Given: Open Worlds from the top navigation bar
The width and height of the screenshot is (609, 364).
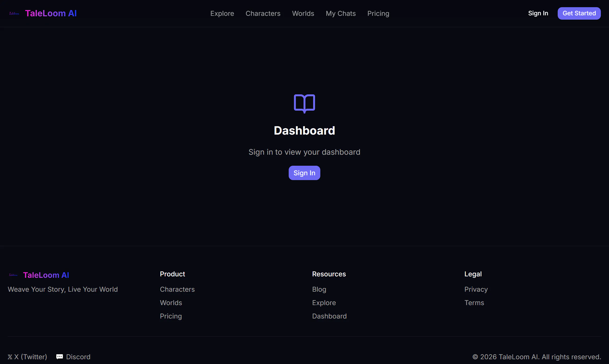Looking at the screenshot, I should tap(303, 13).
